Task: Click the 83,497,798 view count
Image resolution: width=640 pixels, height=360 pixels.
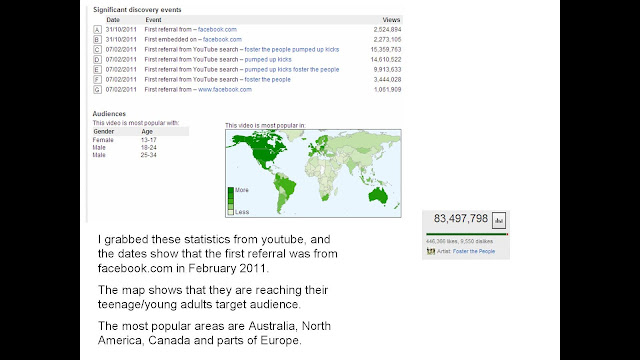Action: (x=460, y=219)
